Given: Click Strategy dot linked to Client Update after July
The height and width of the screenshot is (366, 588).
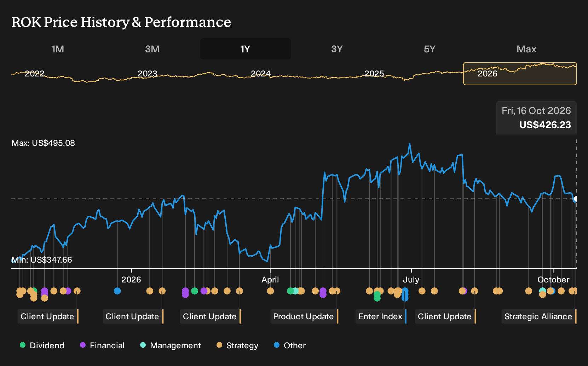Looking at the screenshot, I should [x=474, y=291].
